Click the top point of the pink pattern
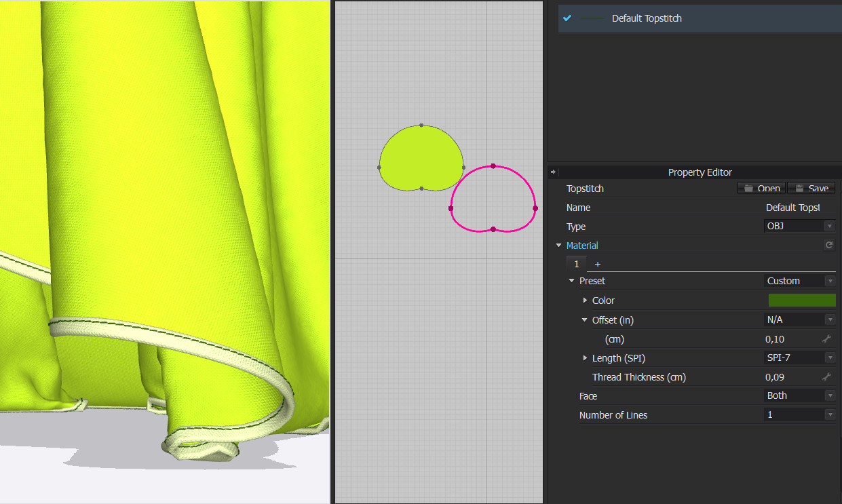This screenshot has height=504, width=842. pos(493,166)
